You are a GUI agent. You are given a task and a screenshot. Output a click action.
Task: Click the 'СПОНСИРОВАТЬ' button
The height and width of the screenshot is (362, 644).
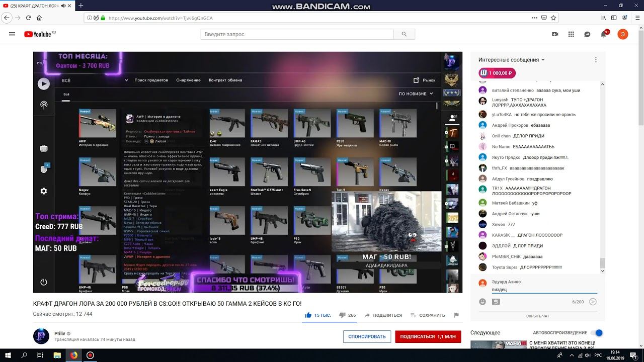click(x=367, y=336)
